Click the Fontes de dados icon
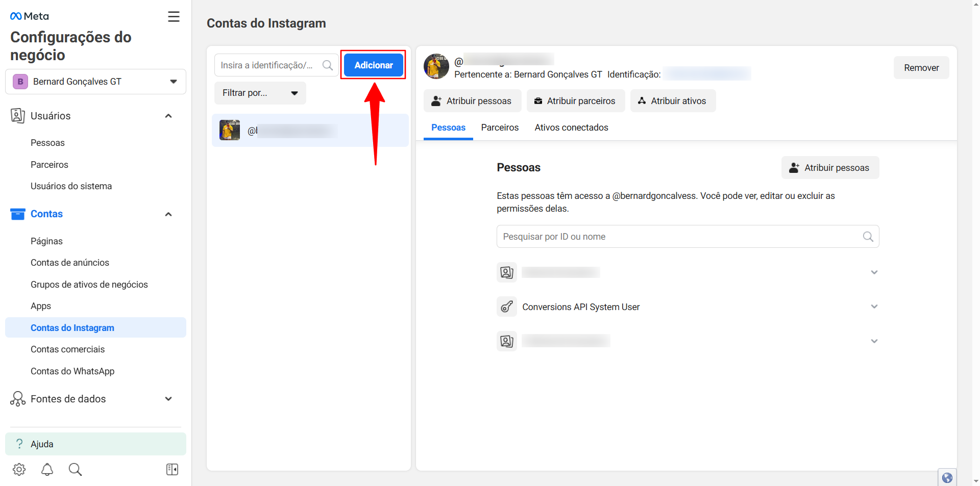 tap(17, 399)
